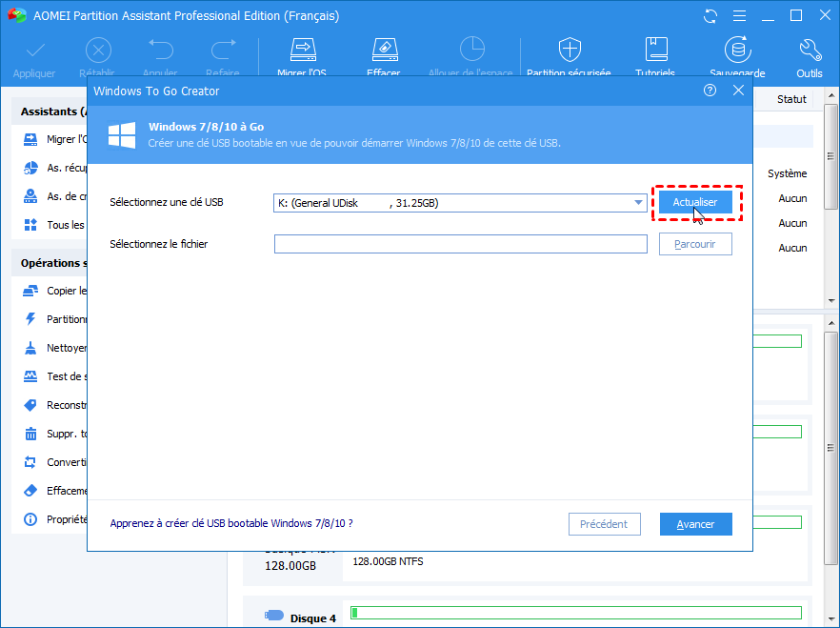The height and width of the screenshot is (628, 840).
Task: Click the Copier le sidebar operation icon
Action: (30, 291)
